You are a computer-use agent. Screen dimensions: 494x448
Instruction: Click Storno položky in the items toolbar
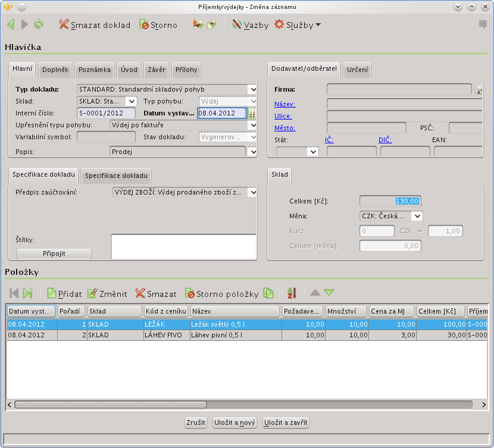[x=222, y=294]
